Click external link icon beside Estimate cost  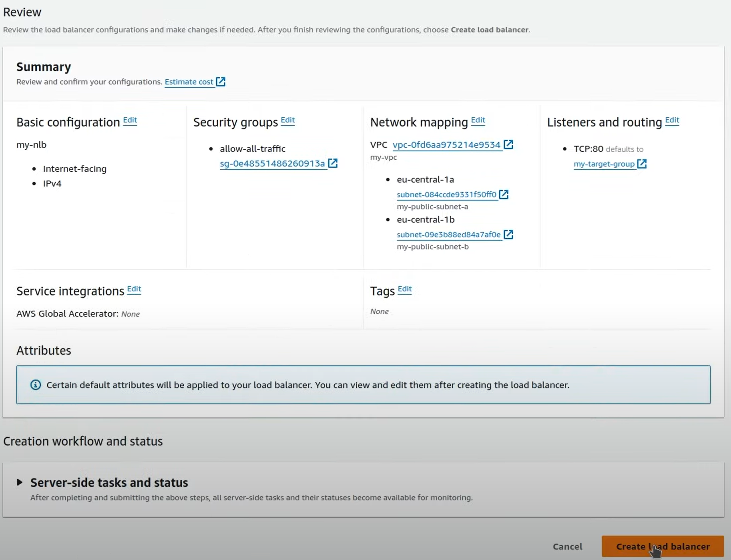(221, 82)
